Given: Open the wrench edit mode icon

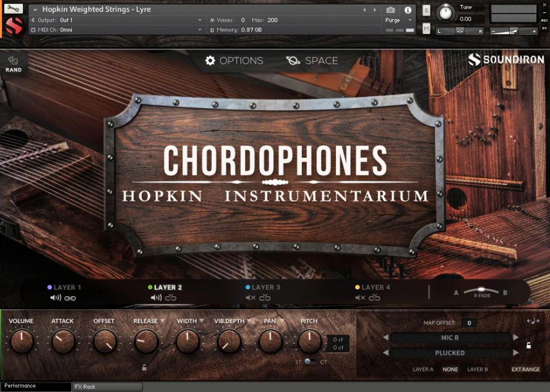Looking at the screenshot, I should (x=14, y=8).
